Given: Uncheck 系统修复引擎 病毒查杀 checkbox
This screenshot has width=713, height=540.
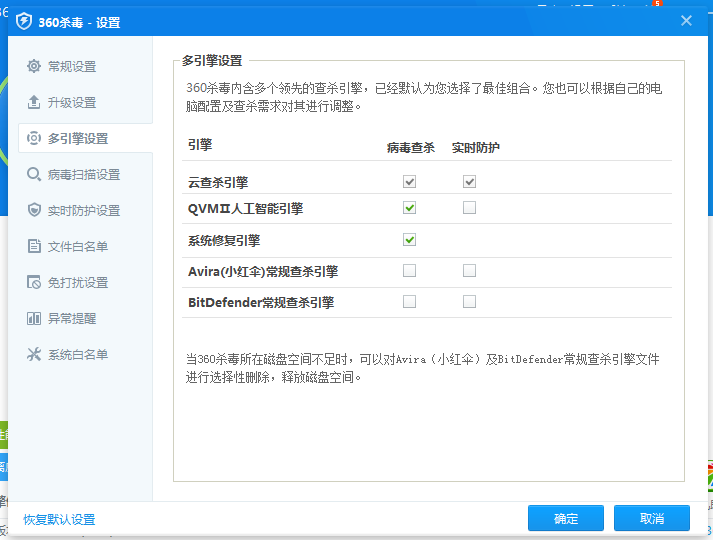Looking at the screenshot, I should click(x=409, y=240).
